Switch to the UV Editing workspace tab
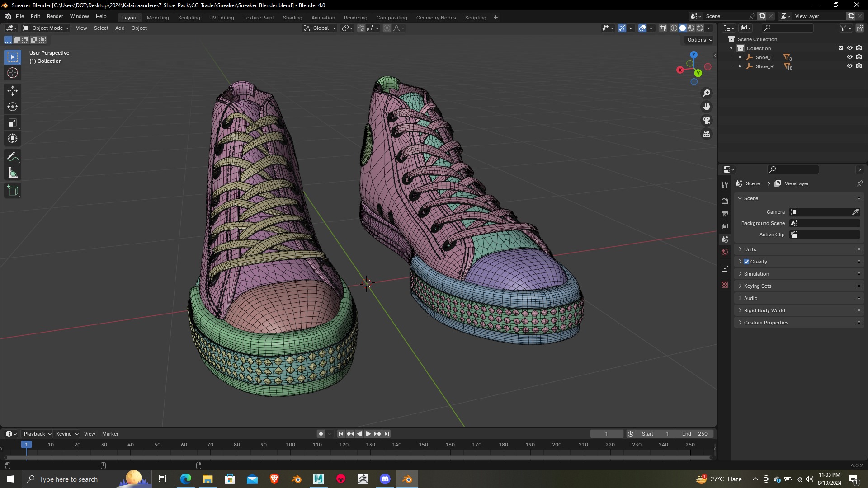The image size is (868, 488). [x=222, y=18]
